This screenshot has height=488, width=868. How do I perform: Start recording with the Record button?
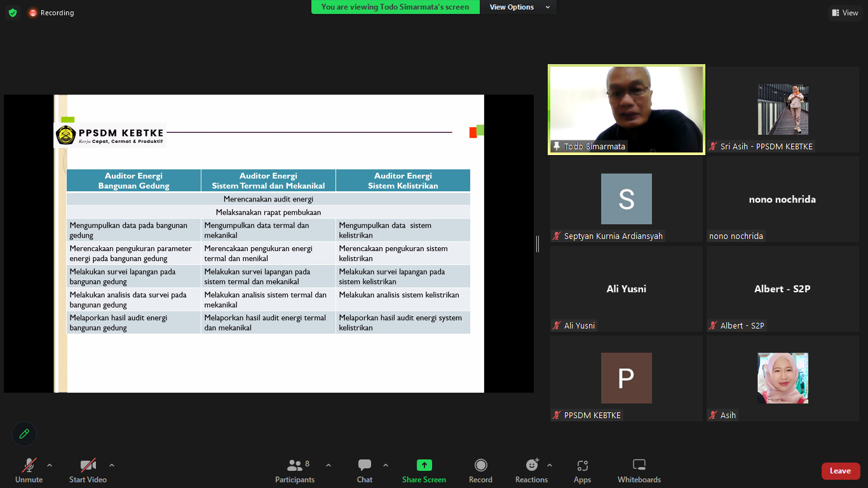tap(480, 471)
